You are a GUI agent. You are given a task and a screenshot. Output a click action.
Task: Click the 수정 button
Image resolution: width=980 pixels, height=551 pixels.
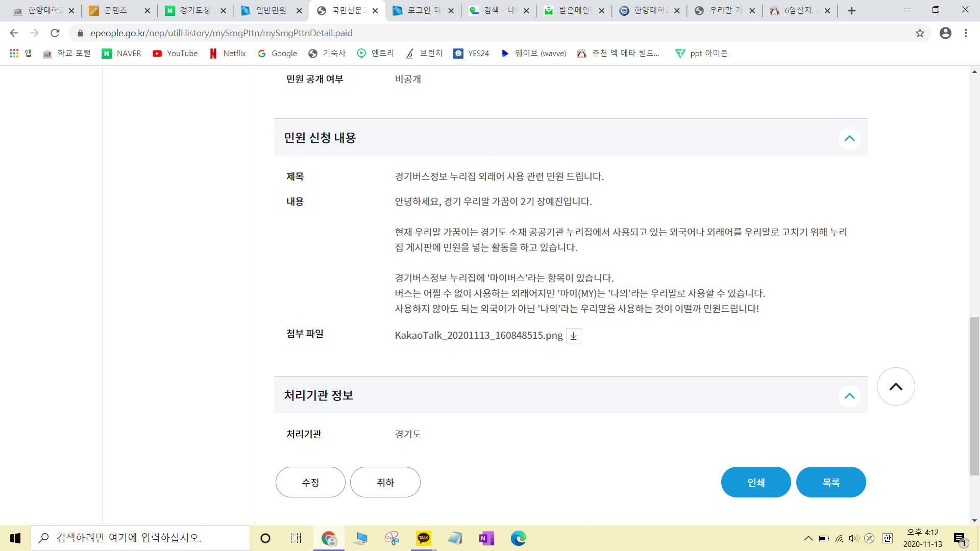tap(310, 482)
